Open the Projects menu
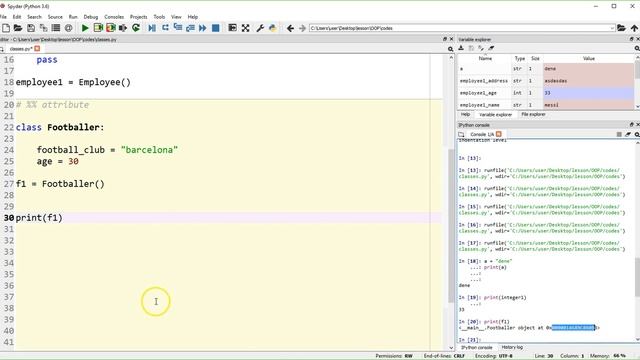 (138, 17)
